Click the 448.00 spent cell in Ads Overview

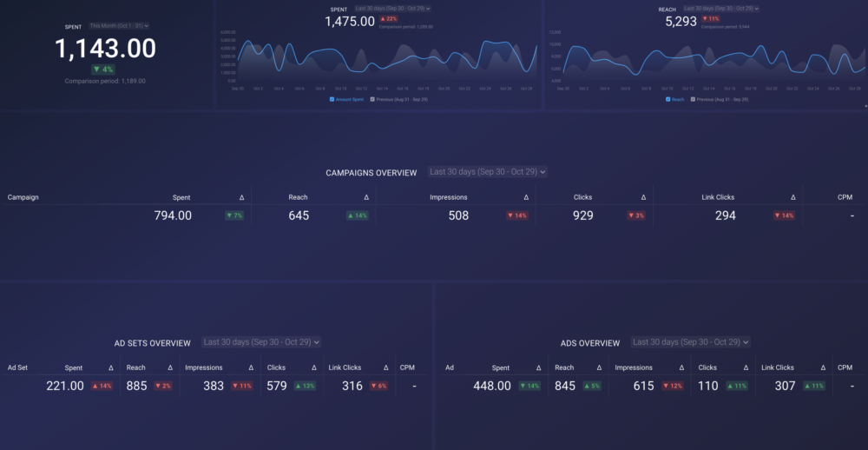pos(492,386)
